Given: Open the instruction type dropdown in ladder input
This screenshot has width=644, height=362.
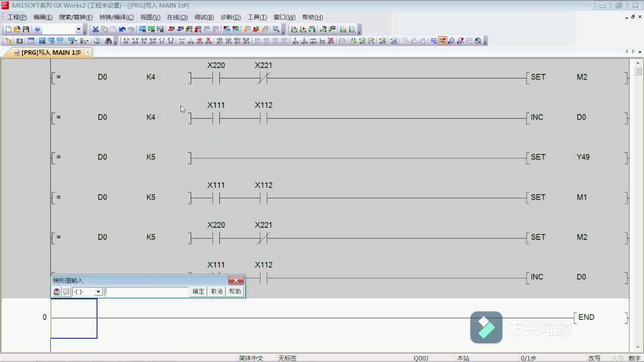Looking at the screenshot, I should pos(99,292).
